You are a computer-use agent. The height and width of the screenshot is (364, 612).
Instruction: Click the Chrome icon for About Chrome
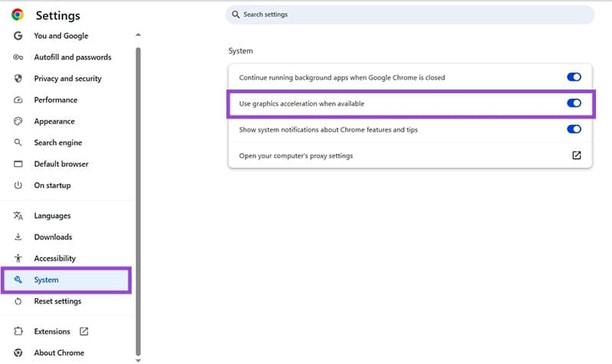pyautogui.click(x=18, y=353)
